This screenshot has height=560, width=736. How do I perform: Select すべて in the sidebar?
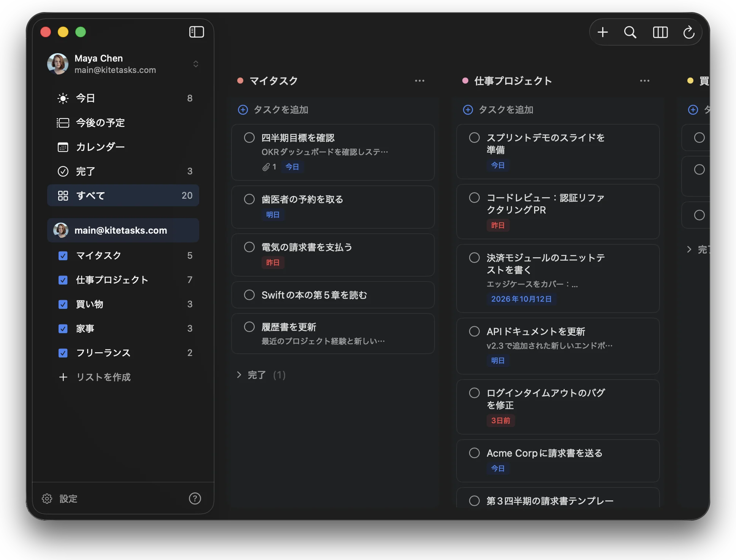coord(123,196)
